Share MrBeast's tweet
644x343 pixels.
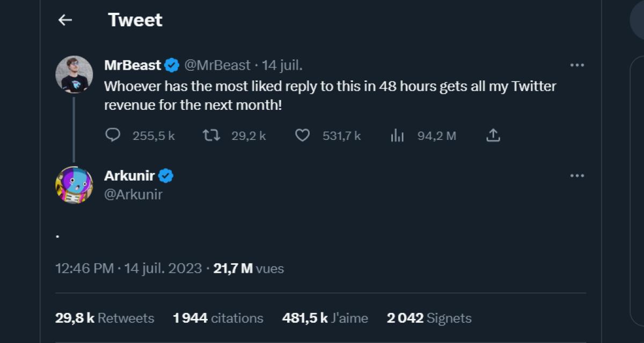(x=493, y=136)
